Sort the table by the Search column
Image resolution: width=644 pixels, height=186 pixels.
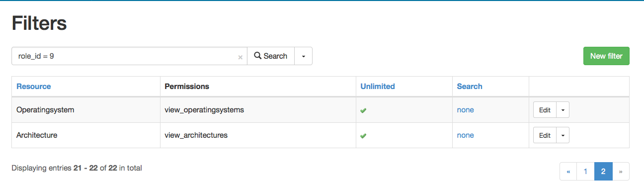click(470, 87)
